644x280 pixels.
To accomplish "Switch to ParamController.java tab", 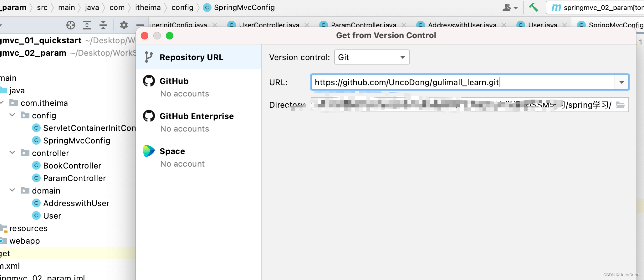I will [x=364, y=25].
